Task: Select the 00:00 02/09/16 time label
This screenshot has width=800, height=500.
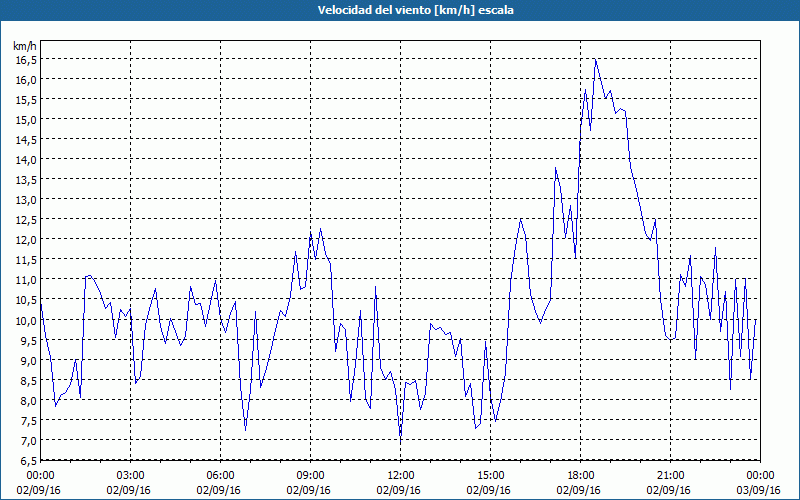Action: 38,483
